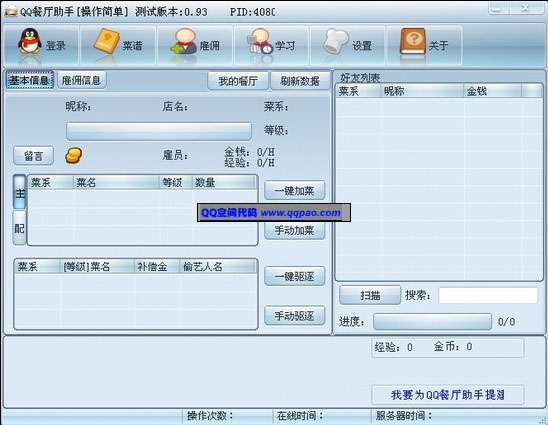
Task: Click the 留言 button
Action: pyautogui.click(x=34, y=156)
